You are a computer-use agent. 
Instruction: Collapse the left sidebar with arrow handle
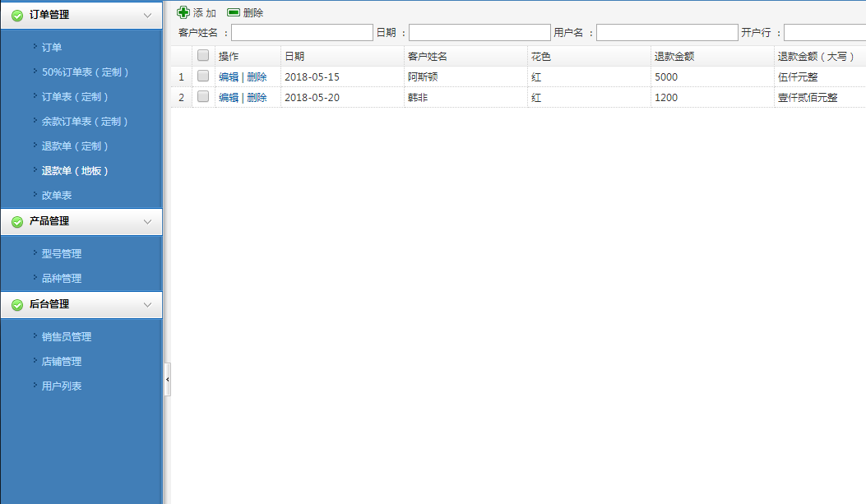[167, 379]
